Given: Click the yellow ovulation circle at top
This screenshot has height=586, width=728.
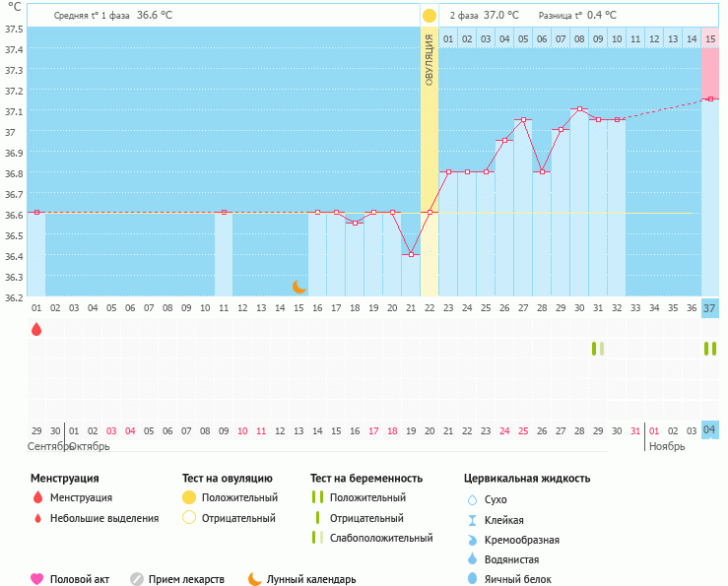Looking at the screenshot, I should 429,16.
